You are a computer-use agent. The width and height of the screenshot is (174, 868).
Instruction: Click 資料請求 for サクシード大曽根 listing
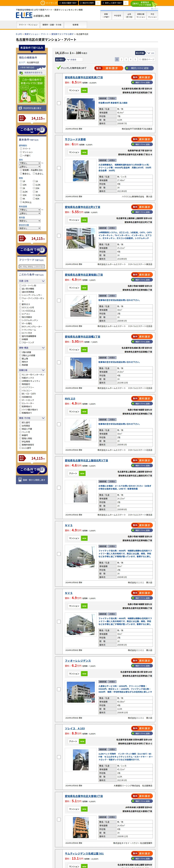pyautogui.click(x=142, y=139)
